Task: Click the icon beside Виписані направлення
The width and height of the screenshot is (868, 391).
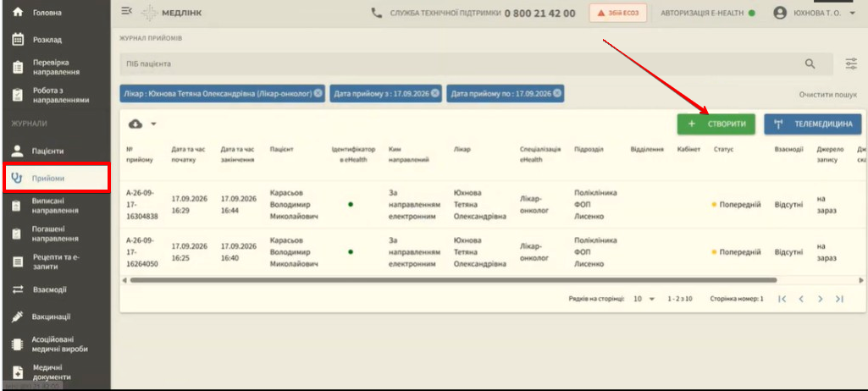Action: coord(18,206)
